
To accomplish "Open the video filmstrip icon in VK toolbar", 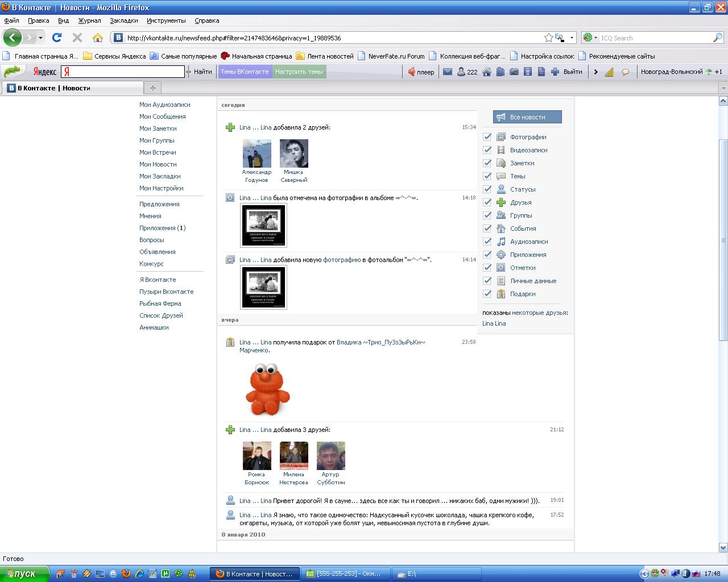I will pyautogui.click(x=527, y=72).
